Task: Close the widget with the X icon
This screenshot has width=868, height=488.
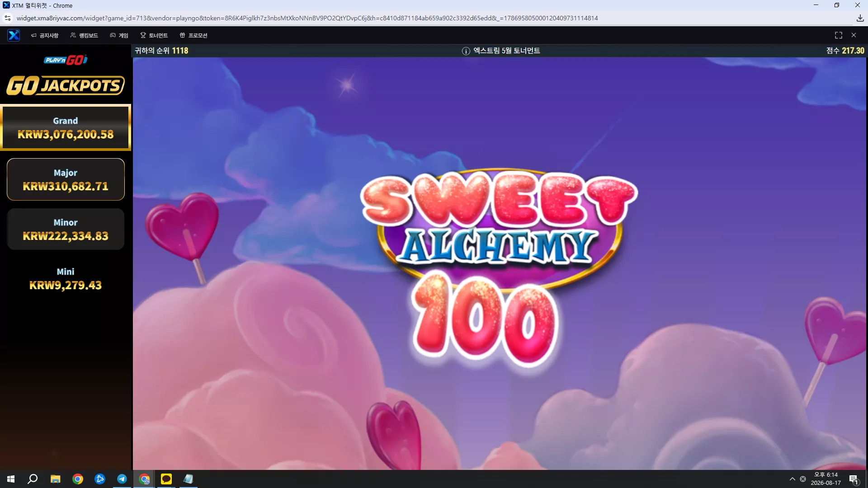Action: tap(854, 35)
